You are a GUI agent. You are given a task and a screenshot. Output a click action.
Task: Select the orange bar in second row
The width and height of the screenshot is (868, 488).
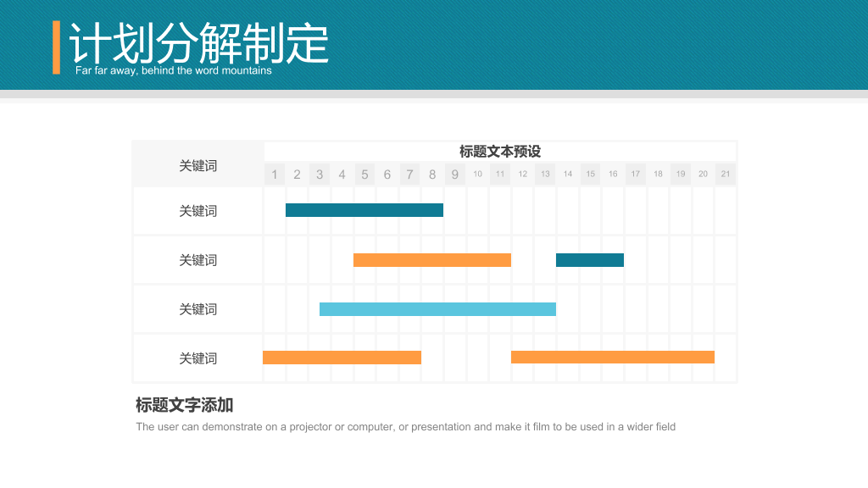coord(432,260)
